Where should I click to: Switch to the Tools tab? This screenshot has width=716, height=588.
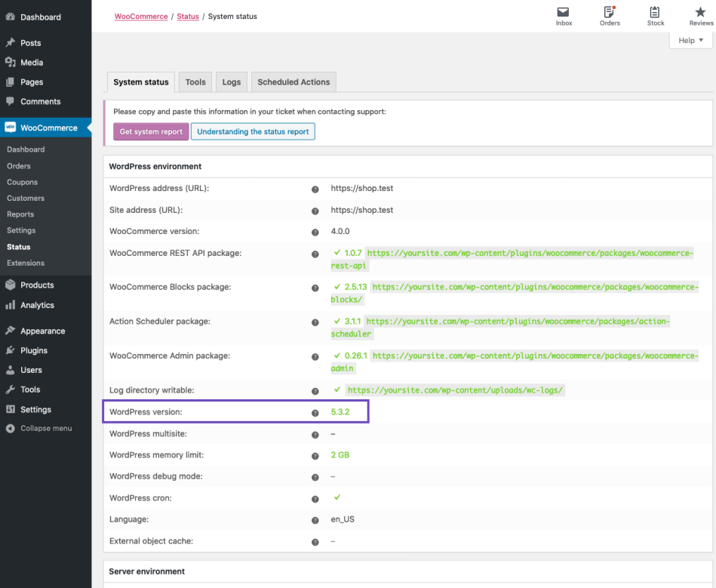tap(195, 82)
